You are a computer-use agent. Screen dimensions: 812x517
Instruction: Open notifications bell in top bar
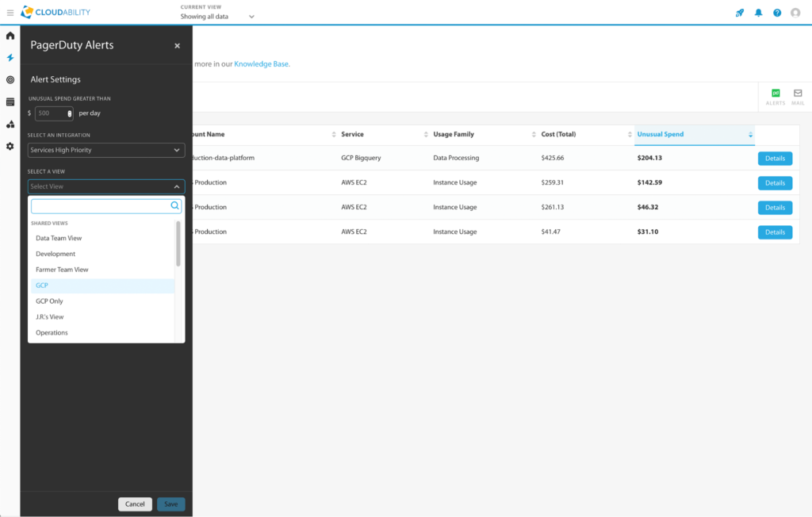[x=759, y=13]
